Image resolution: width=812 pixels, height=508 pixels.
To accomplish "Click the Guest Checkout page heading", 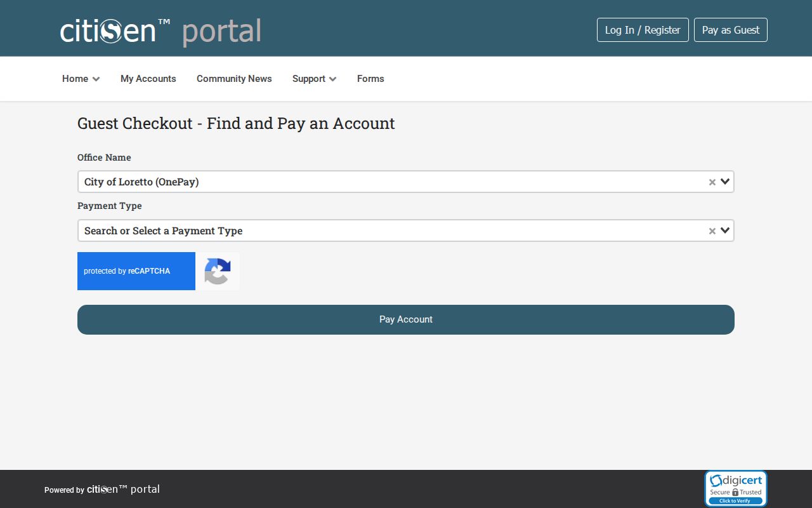I will (x=236, y=123).
